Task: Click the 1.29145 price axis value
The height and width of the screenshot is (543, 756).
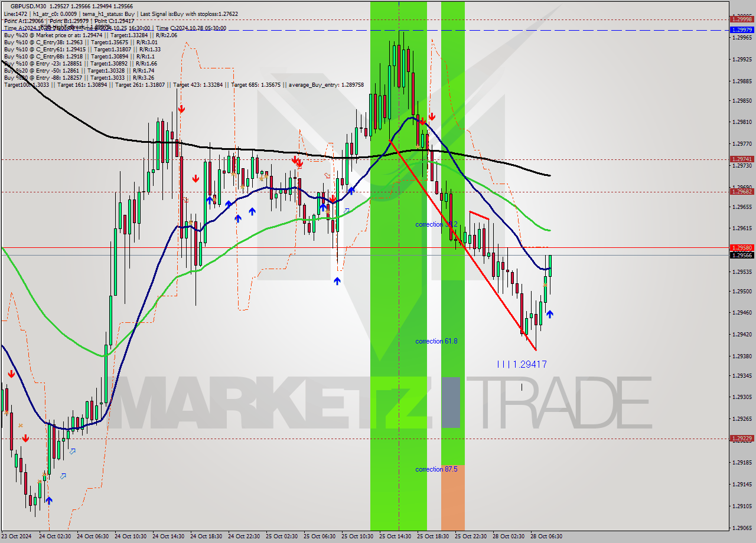Action: (x=742, y=485)
